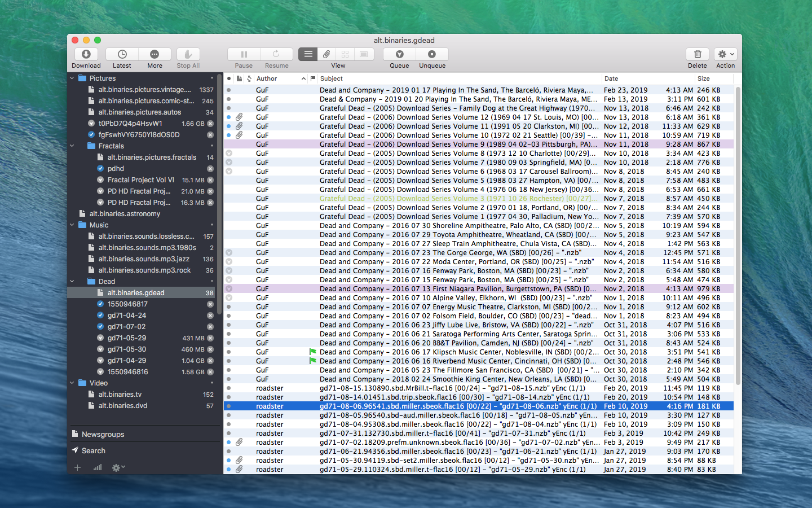Screen dimensions: 812x508
Task: Open the Action gear dropdown
Action: click(x=726, y=54)
